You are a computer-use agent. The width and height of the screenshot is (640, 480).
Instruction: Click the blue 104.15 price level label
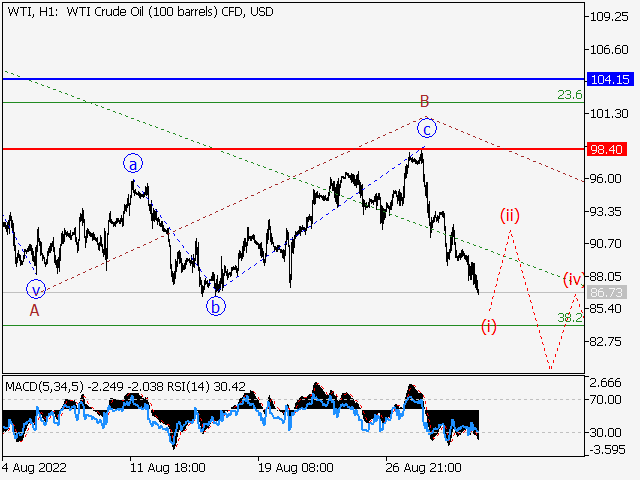tap(610, 79)
